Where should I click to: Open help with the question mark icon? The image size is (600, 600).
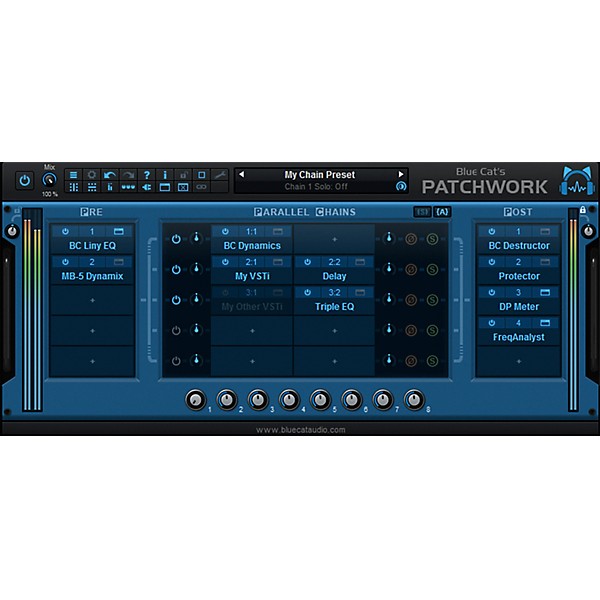coord(146,175)
